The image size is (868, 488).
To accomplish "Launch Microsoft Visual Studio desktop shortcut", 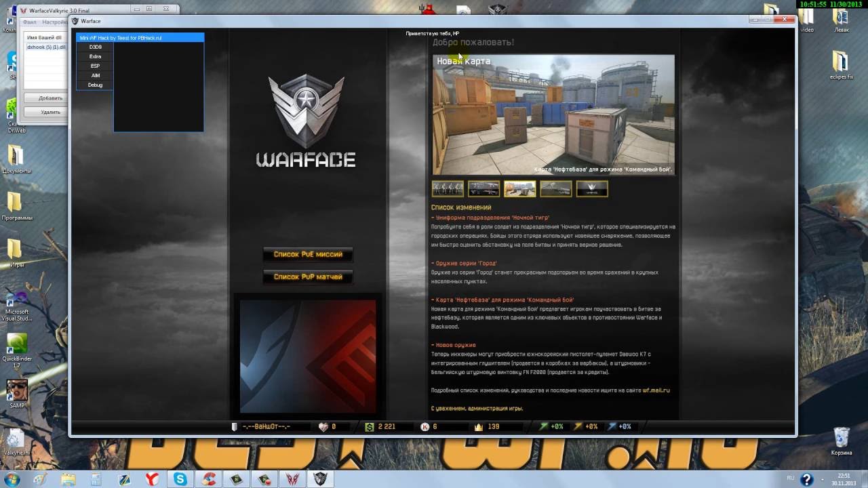I will tap(16, 306).
